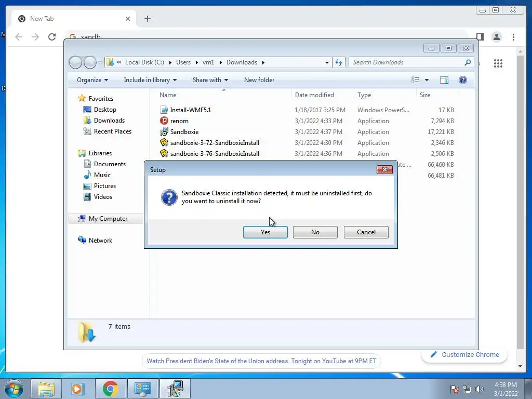Toggle the preview pane icon
532x399 pixels.
pyautogui.click(x=444, y=80)
